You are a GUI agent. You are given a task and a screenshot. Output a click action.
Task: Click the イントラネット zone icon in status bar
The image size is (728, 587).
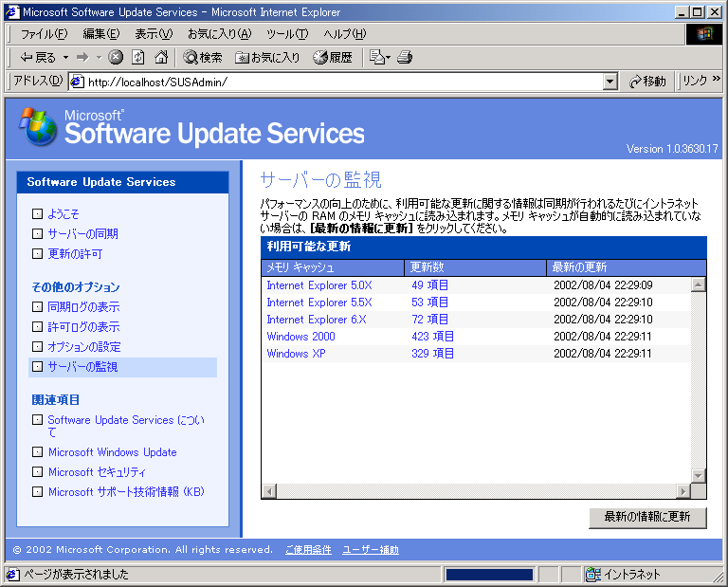click(592, 575)
